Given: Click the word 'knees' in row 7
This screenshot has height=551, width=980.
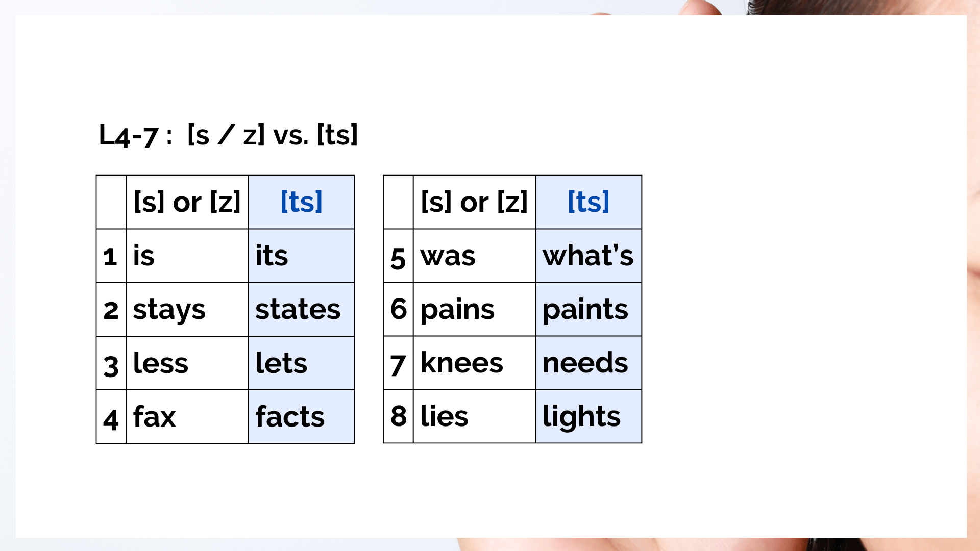Looking at the screenshot, I should tap(461, 363).
